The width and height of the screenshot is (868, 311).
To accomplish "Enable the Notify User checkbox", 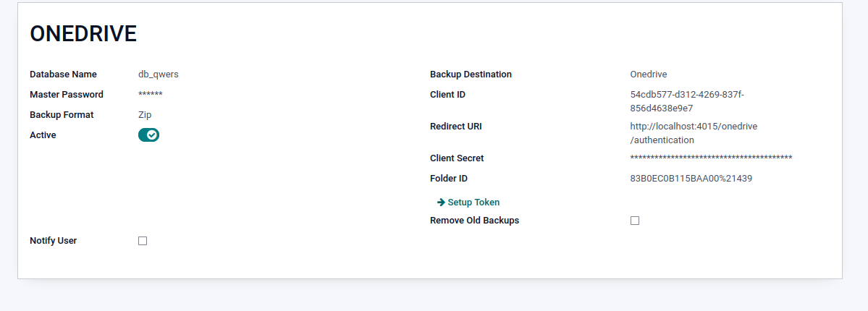I will pyautogui.click(x=143, y=241).
